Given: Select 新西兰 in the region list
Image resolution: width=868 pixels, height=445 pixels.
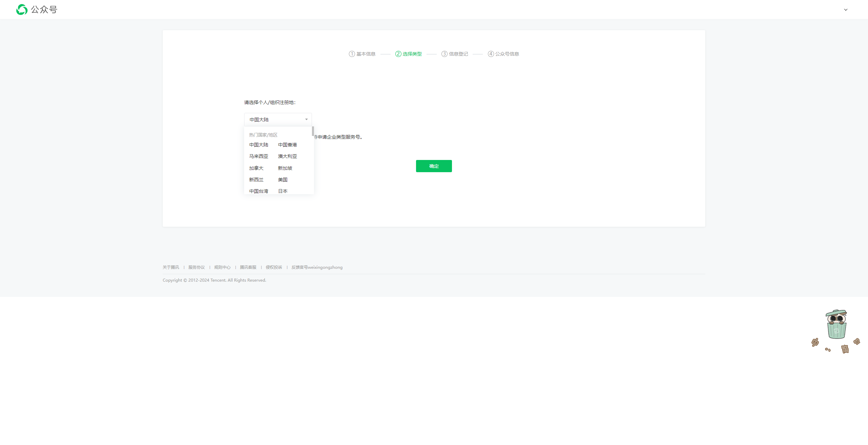Looking at the screenshot, I should 256,180.
